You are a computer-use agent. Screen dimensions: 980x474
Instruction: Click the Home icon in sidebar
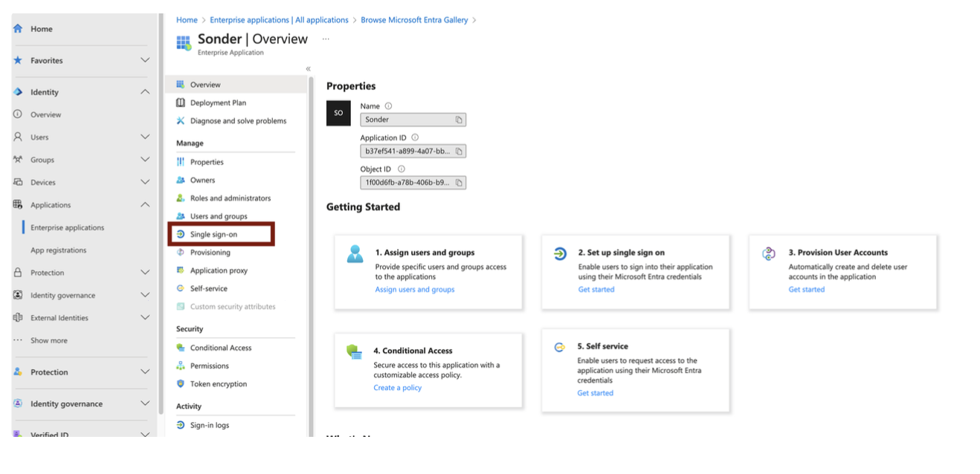point(18,29)
